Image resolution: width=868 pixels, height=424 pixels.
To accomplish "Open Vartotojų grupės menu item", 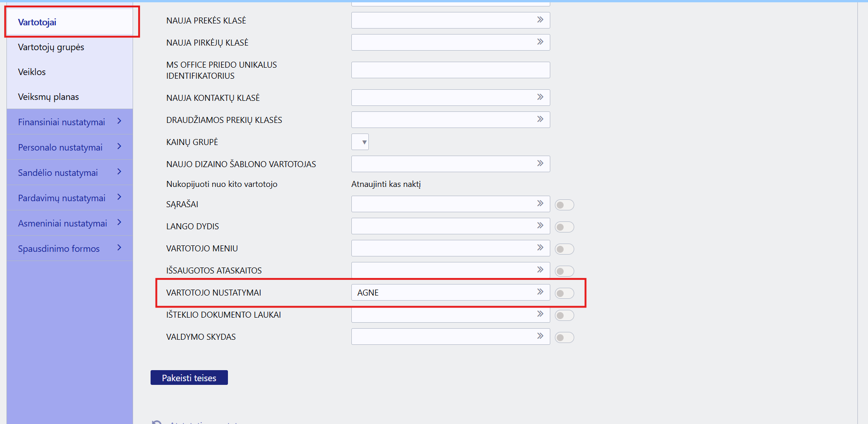I will click(51, 47).
